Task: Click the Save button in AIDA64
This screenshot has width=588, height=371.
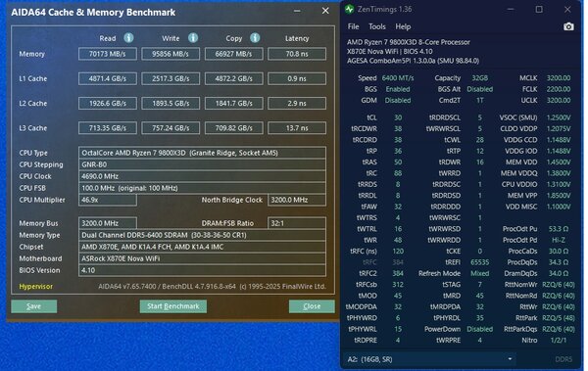Action: pyautogui.click(x=34, y=306)
